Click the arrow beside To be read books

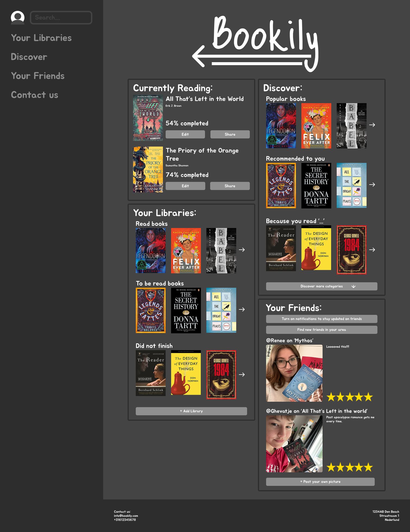242,309
